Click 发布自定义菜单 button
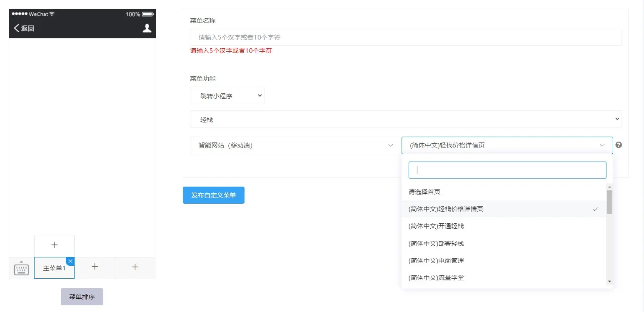The width and height of the screenshot is (644, 312). click(213, 195)
